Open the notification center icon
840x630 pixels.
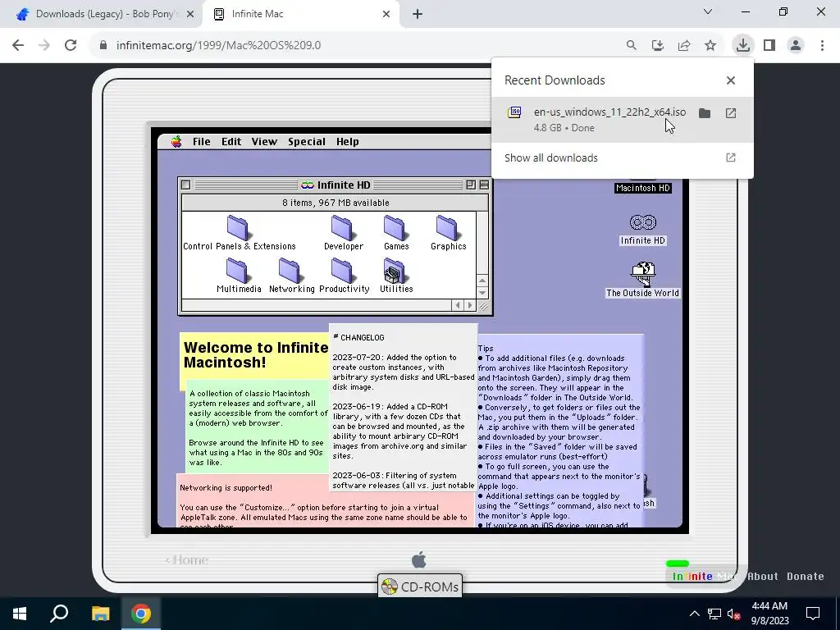coord(813,614)
